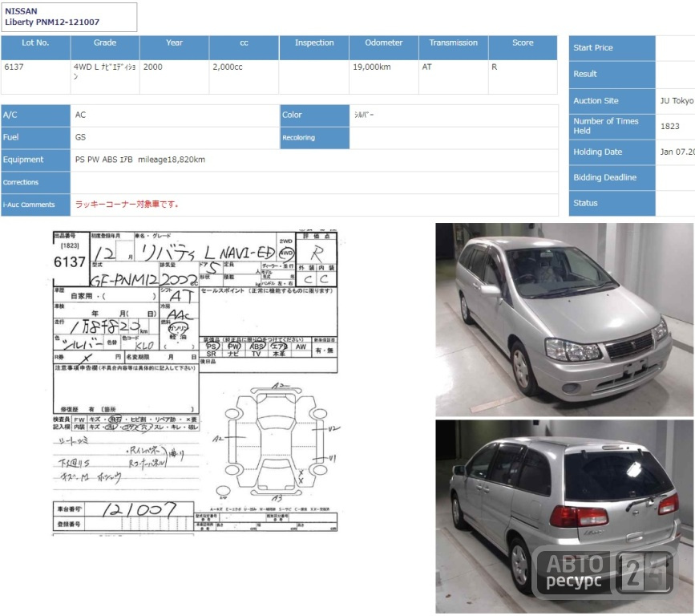Click the 'Recoloring' label
The width and height of the screenshot is (695, 616).
(315, 138)
